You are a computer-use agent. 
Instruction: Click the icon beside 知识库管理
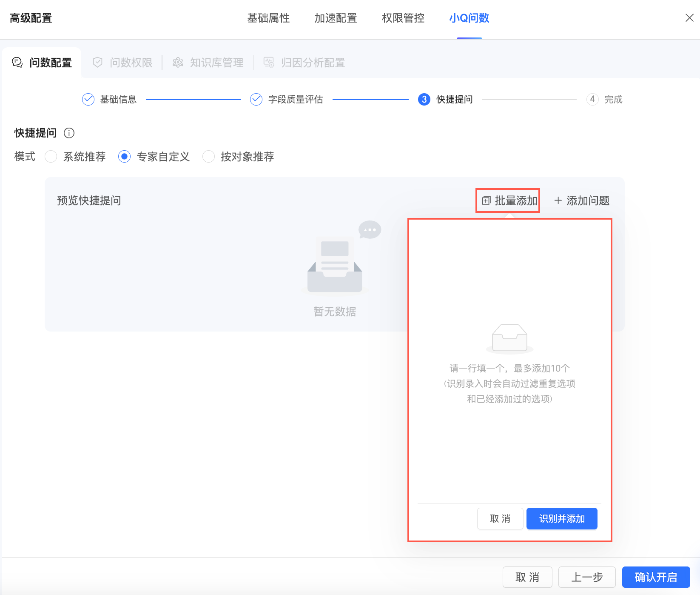coord(178,63)
